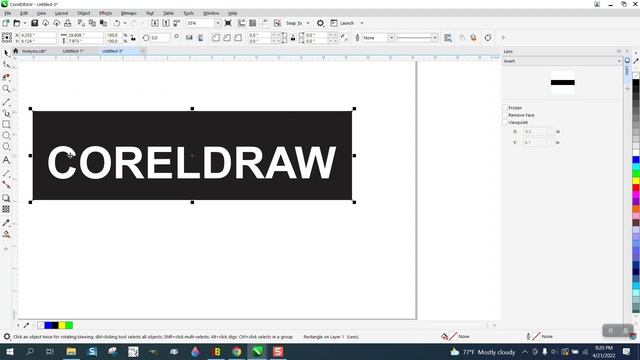Select the chamfered corner style button
This screenshot has width=640, height=360.
(238, 38)
